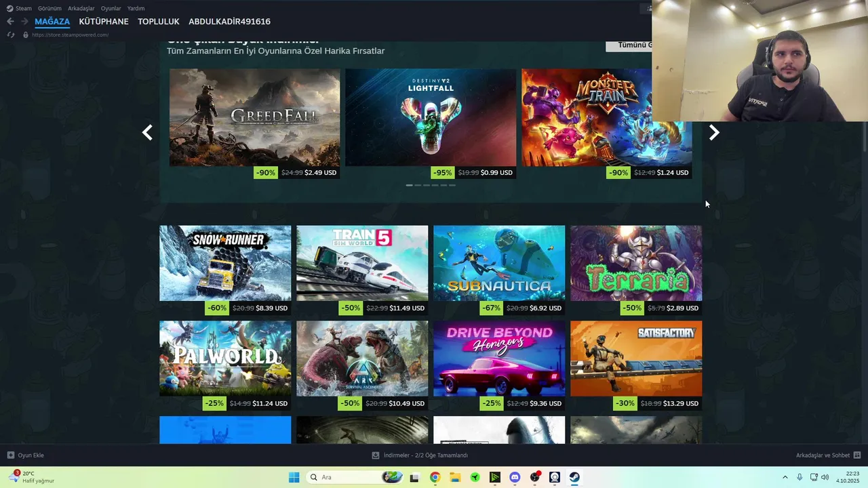Show next carousel deals with right arrow
Viewport: 868px width, 488px height.
click(714, 133)
